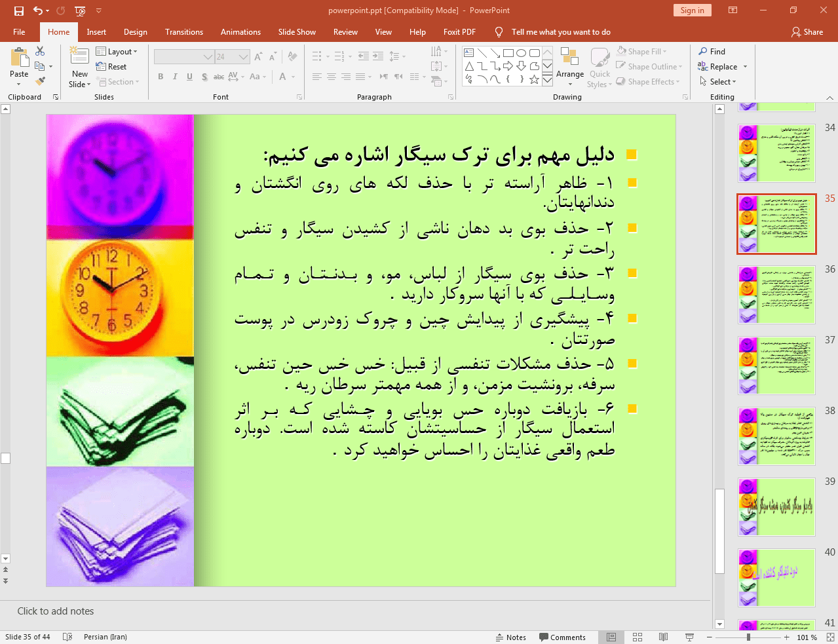Undo the last action
This screenshot has height=644, width=838.
tap(38, 10)
